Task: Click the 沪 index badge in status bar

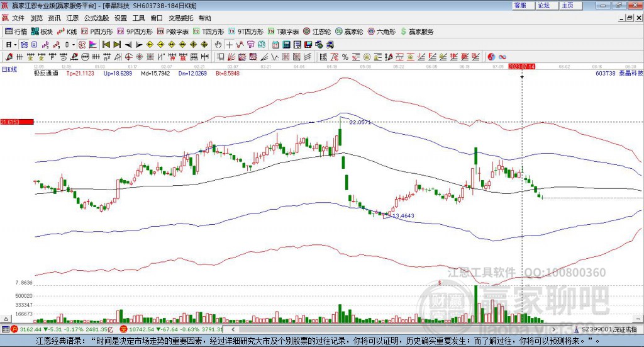Action: [x=14, y=329]
